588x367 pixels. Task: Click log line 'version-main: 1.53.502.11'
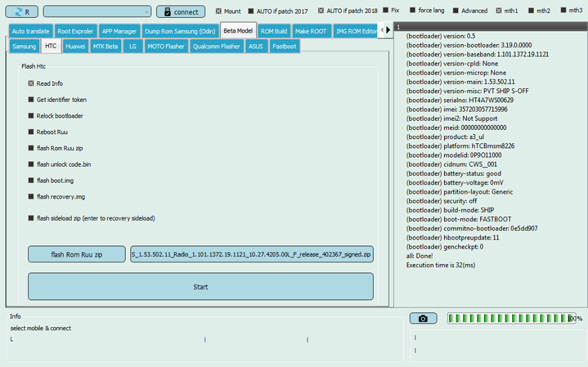(460, 82)
